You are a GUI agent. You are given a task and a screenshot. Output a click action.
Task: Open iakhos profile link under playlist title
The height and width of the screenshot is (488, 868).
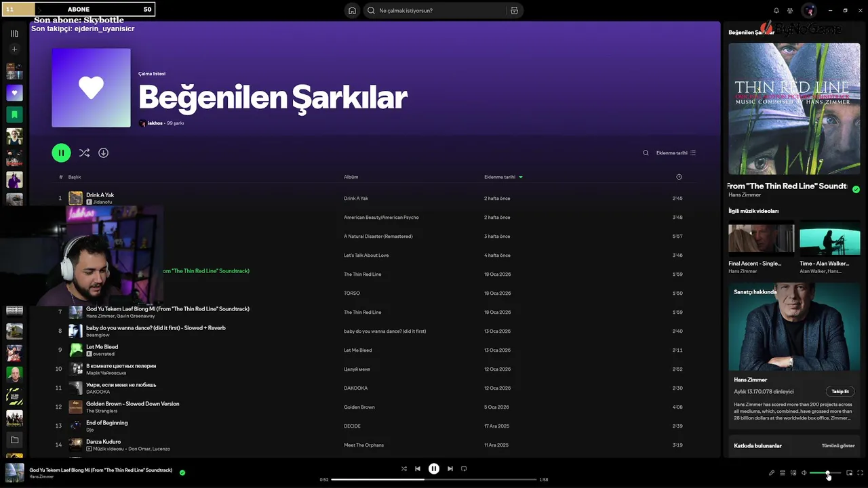155,123
